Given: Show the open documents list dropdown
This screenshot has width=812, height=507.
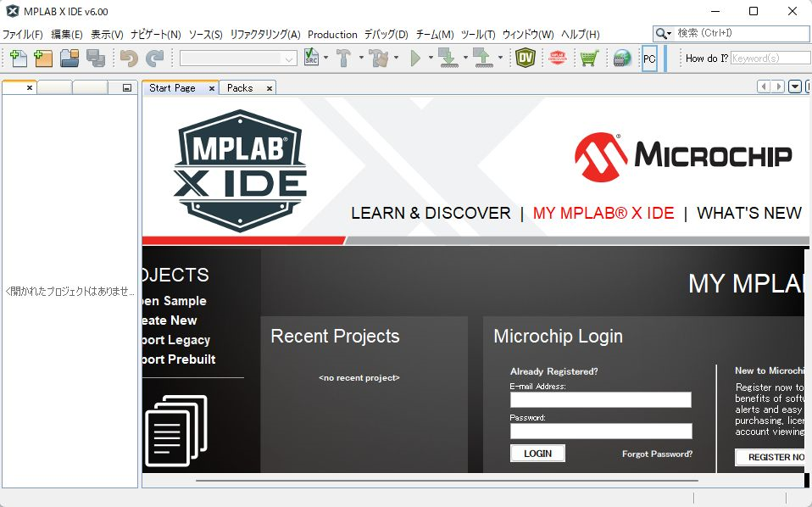Looking at the screenshot, I should coord(795,86).
